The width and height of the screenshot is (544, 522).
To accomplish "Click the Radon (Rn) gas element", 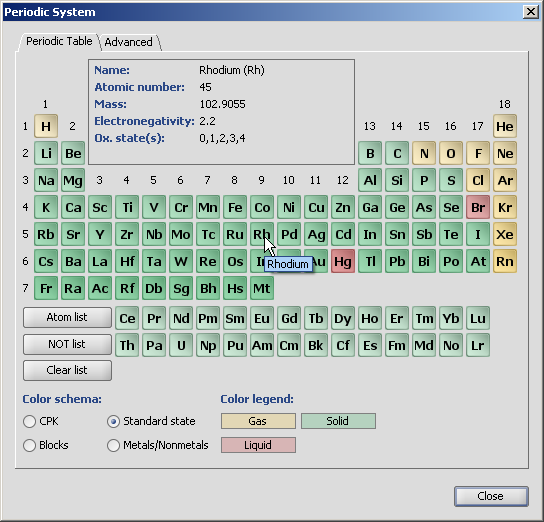I will (505, 261).
